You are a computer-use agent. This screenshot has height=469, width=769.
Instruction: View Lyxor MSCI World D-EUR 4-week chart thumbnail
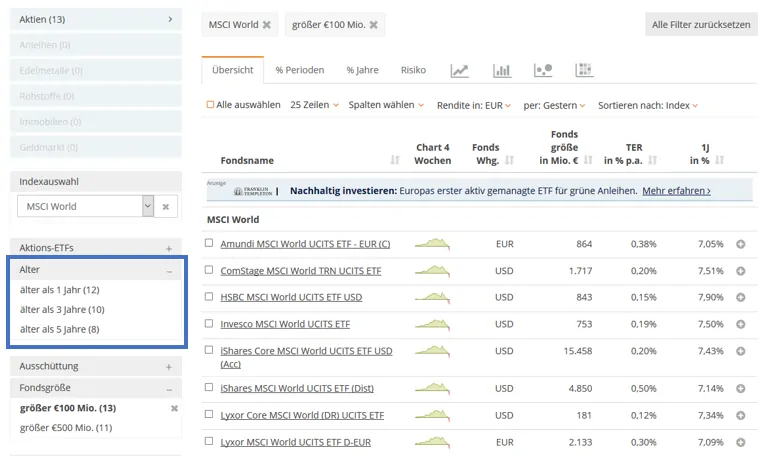[432, 442]
